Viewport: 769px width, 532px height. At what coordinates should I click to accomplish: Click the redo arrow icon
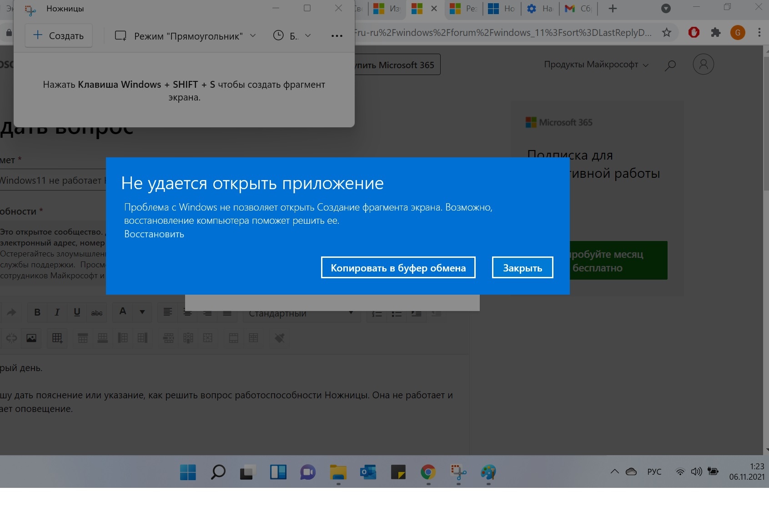point(11,312)
